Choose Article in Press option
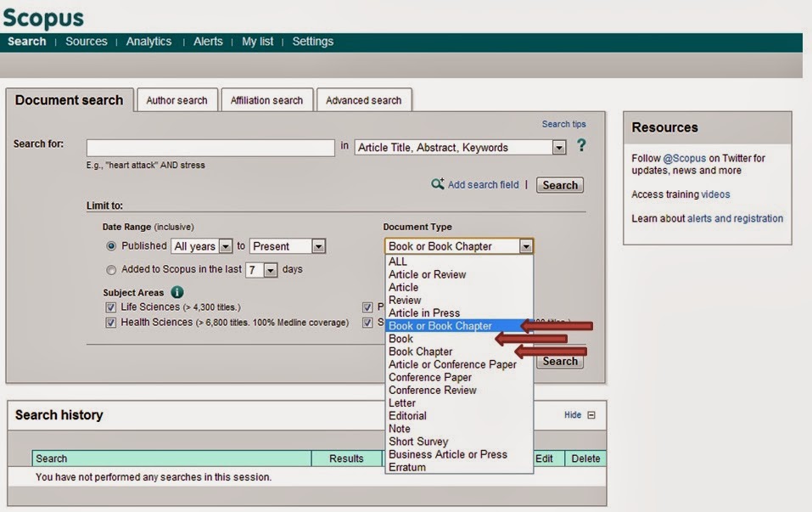 tap(459, 313)
